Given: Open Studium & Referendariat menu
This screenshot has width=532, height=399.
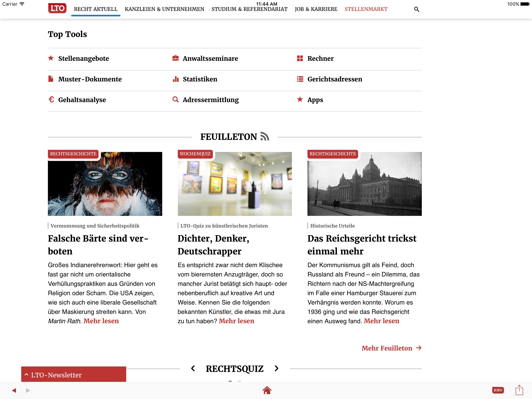Looking at the screenshot, I should [249, 9].
